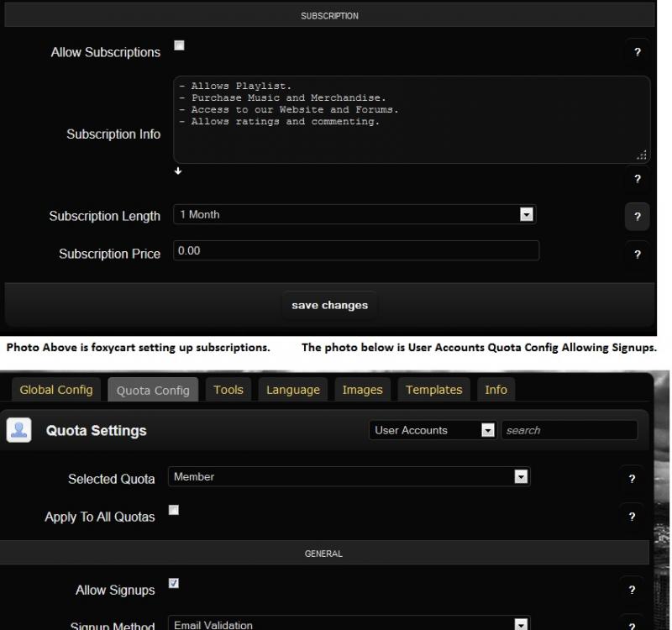The image size is (672, 630).
Task: Switch to the Global Config tab
Action: 56,390
